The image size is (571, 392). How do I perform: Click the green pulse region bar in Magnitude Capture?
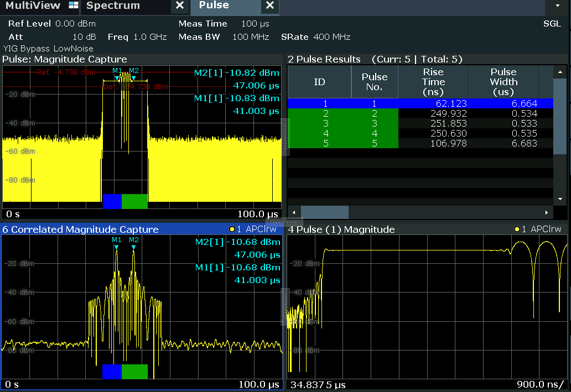click(134, 201)
